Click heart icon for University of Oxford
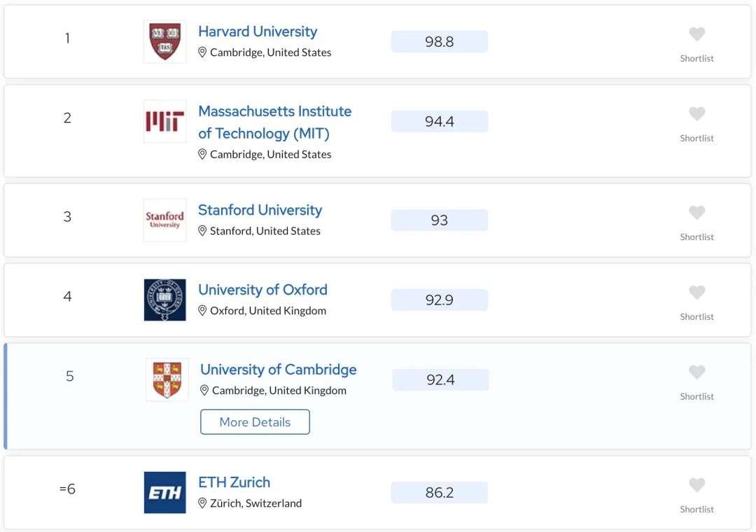Image resolution: width=756 pixels, height=532 pixels. point(696,293)
